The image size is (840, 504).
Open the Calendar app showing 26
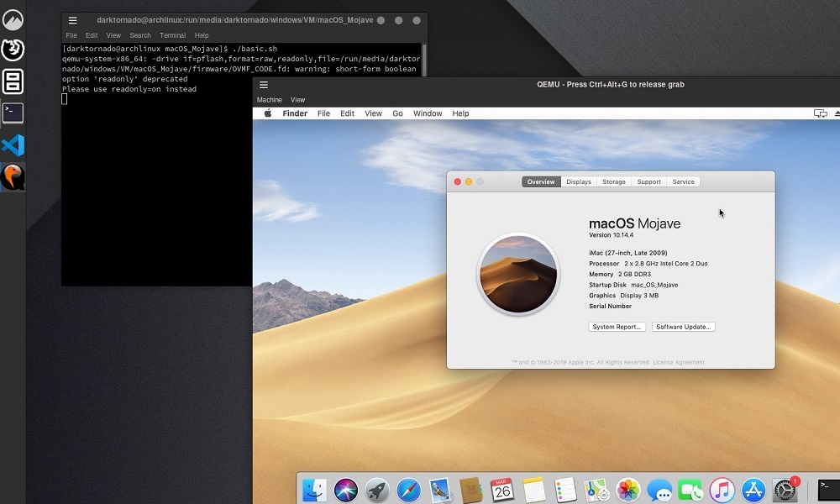pos(502,490)
